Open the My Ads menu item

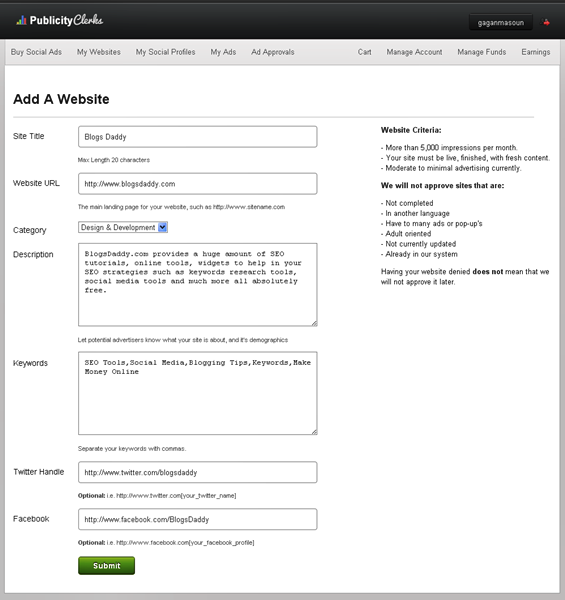click(x=223, y=52)
